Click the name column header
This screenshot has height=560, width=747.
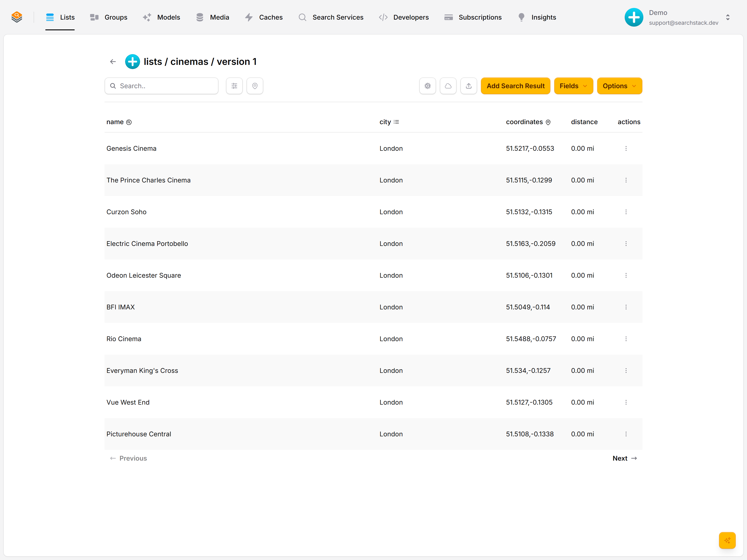point(115,122)
